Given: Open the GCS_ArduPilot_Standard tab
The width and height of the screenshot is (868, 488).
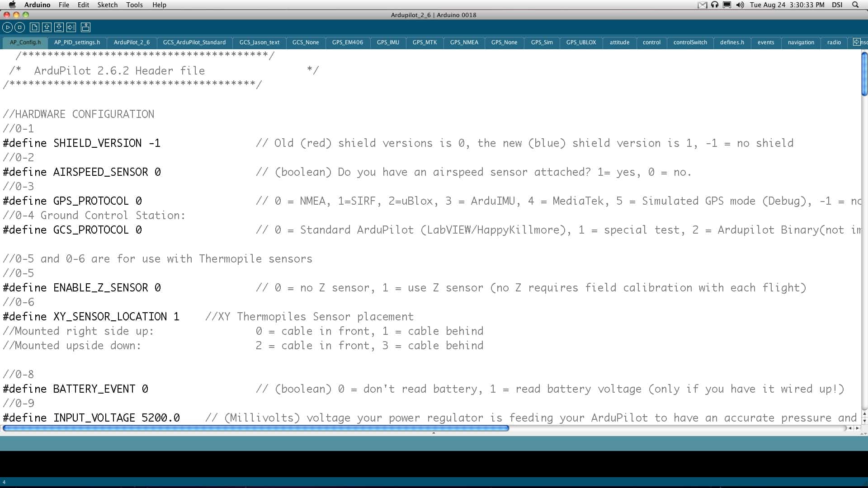Looking at the screenshot, I should click(x=194, y=42).
